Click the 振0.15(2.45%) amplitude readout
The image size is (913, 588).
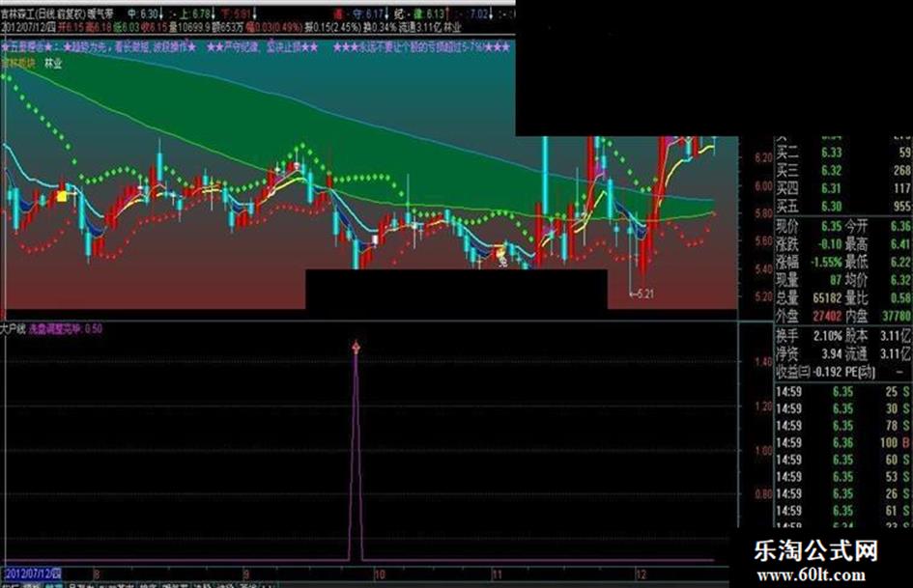coord(333,27)
